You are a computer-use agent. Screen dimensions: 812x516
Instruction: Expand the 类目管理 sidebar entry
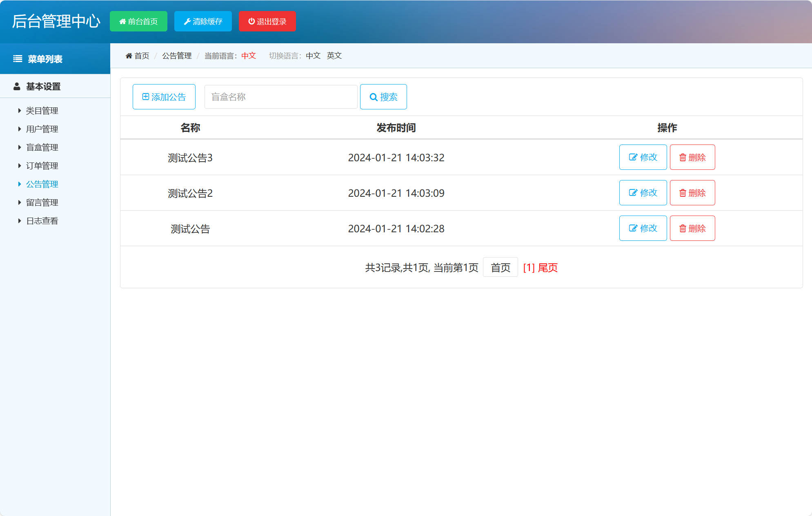42,110
